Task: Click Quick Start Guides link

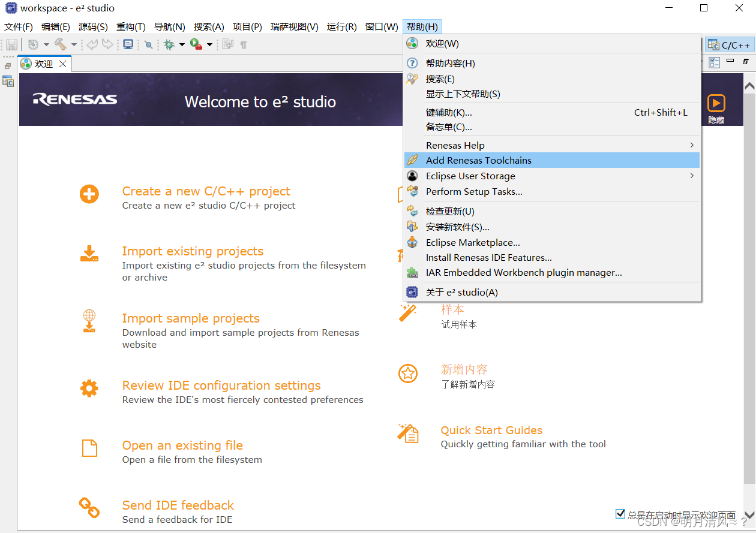Action: click(491, 430)
